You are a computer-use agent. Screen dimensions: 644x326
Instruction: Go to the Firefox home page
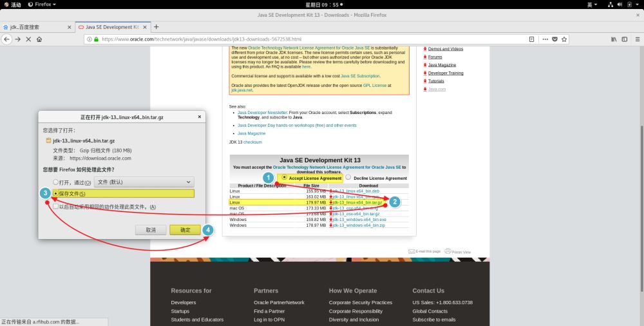(39, 39)
